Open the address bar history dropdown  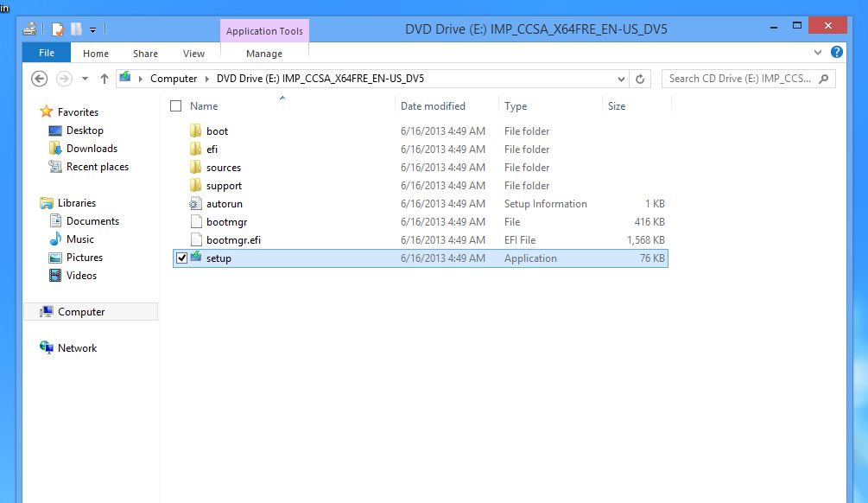[621, 80]
